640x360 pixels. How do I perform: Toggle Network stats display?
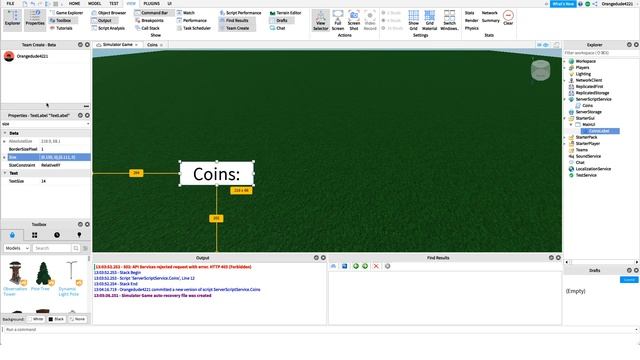[x=489, y=13]
